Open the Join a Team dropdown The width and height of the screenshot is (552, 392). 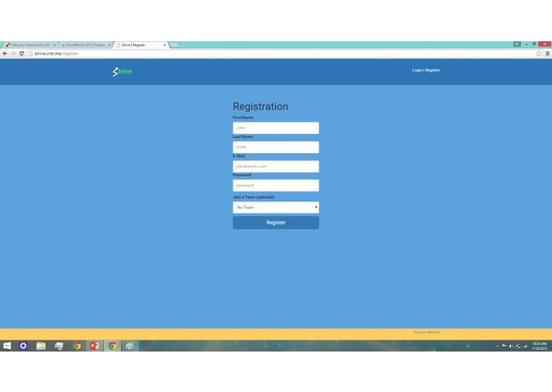click(x=276, y=207)
